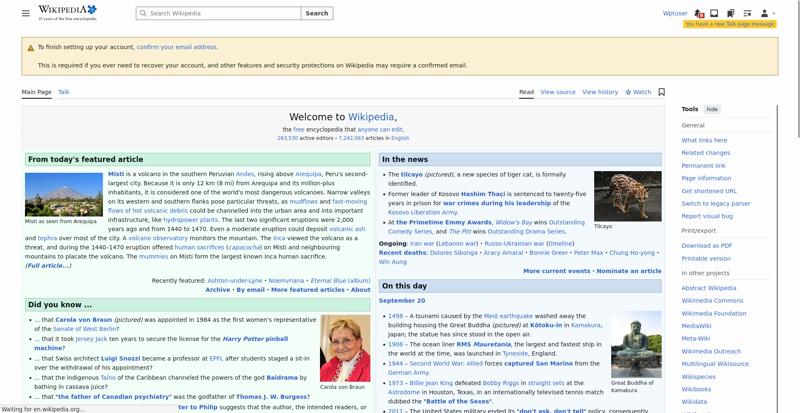Click More featured articles
The height and width of the screenshot is (413, 800).
tap(308, 289)
